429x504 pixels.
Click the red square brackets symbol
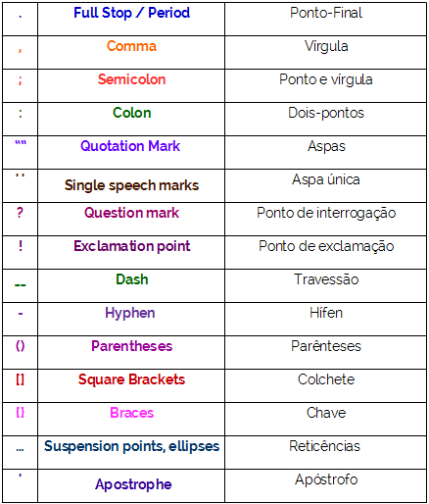tap(21, 379)
